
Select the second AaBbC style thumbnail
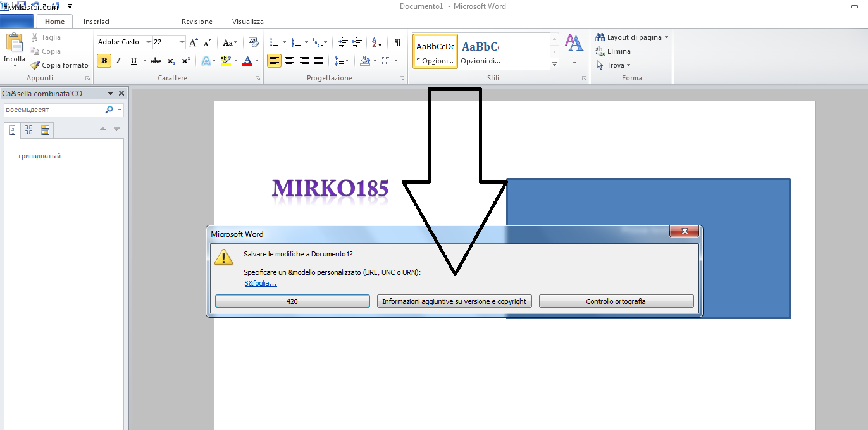[481, 51]
